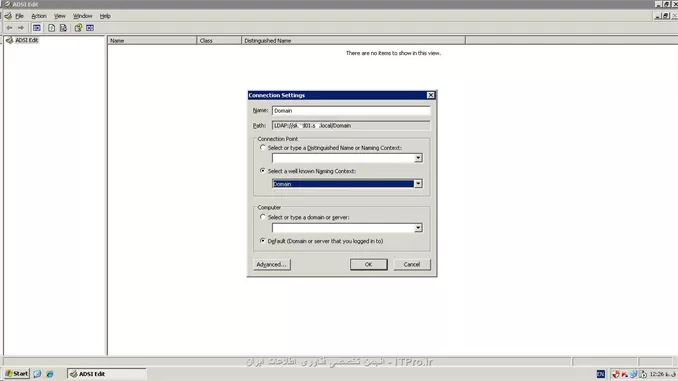Open the File menu
678x381 pixels.
(19, 16)
